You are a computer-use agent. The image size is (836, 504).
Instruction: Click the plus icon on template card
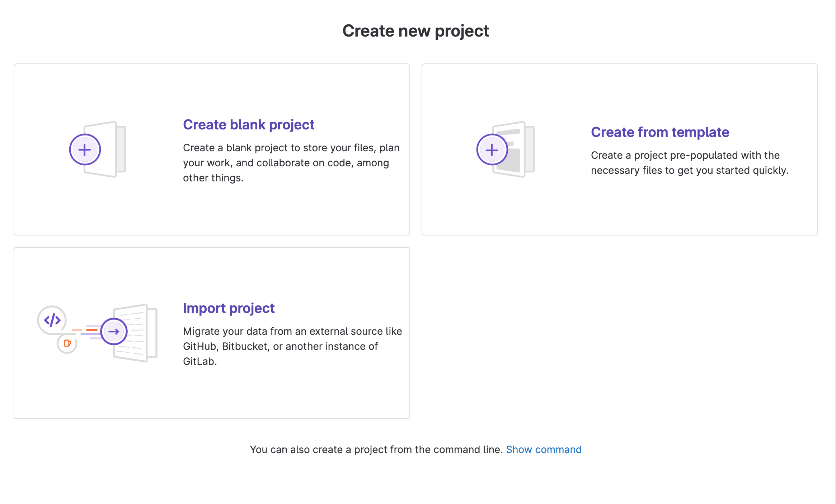point(492,149)
